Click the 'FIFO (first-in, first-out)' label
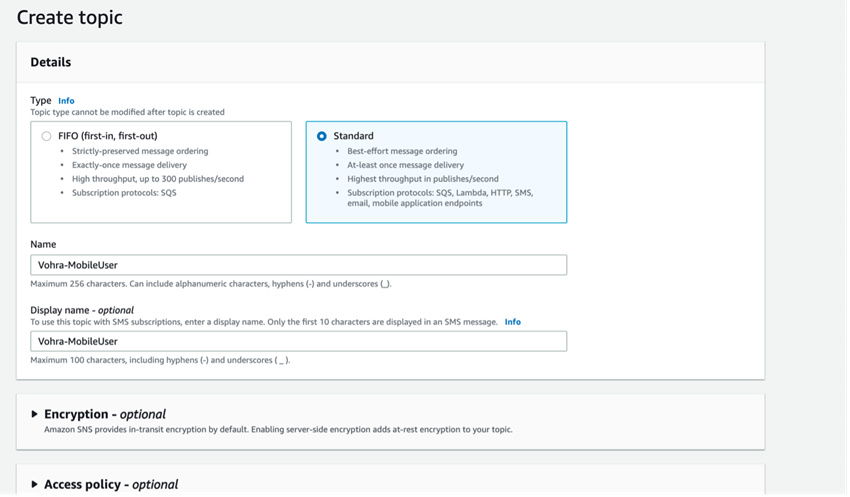Viewport: 850px width, 497px height. pyautogui.click(x=109, y=136)
